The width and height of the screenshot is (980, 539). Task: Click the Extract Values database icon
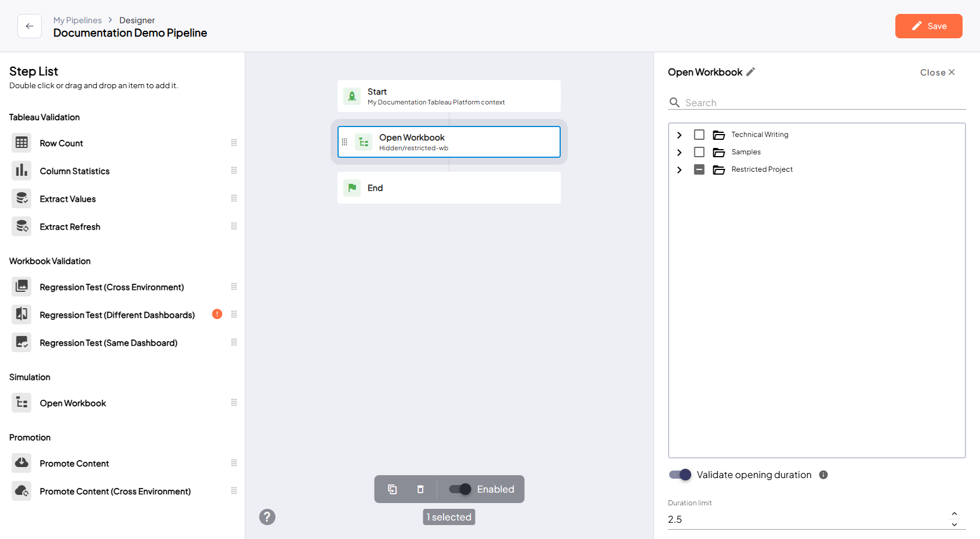click(x=21, y=198)
